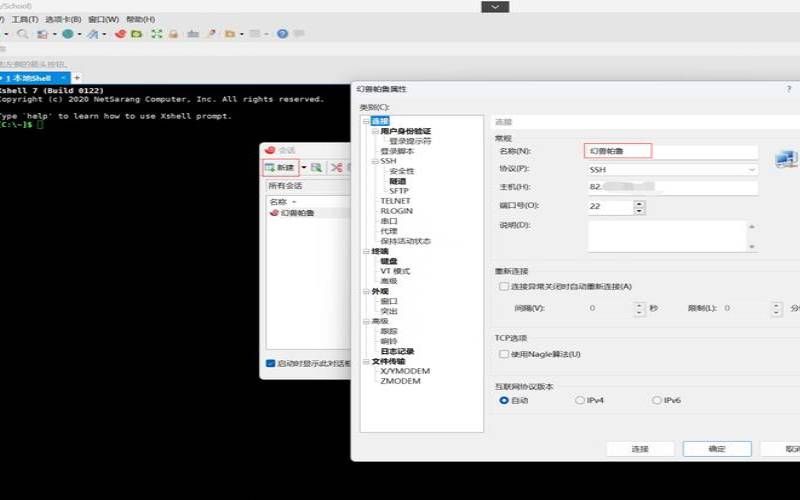
Task: Click the highlighter pen toolbar icon
Action: 211,34
